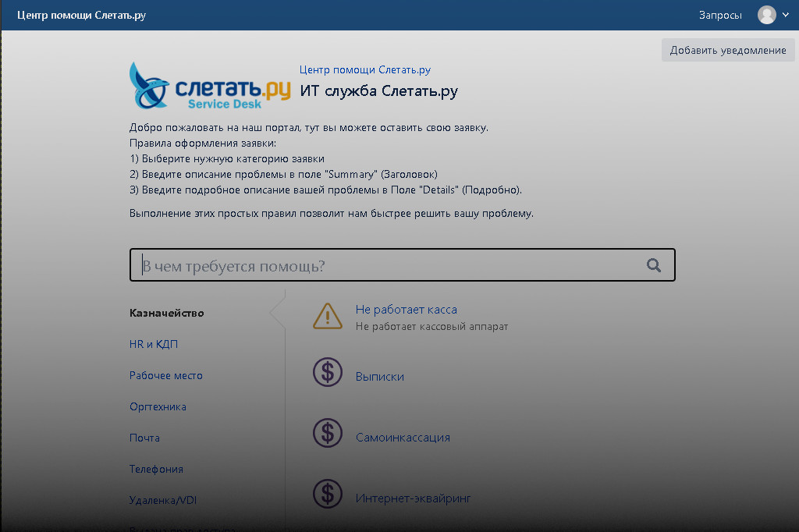Click the warning triangle icon for Не работает касса
The height and width of the screenshot is (532, 799).
328,316
